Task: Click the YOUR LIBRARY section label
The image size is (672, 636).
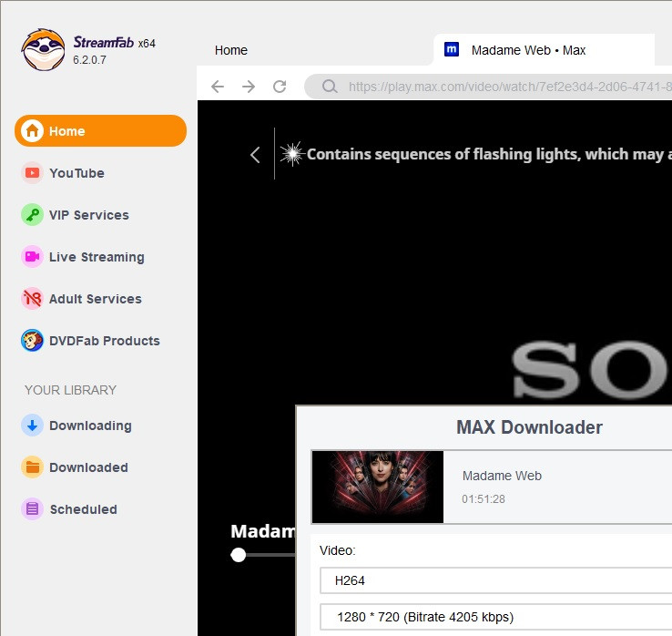Action: 70,390
